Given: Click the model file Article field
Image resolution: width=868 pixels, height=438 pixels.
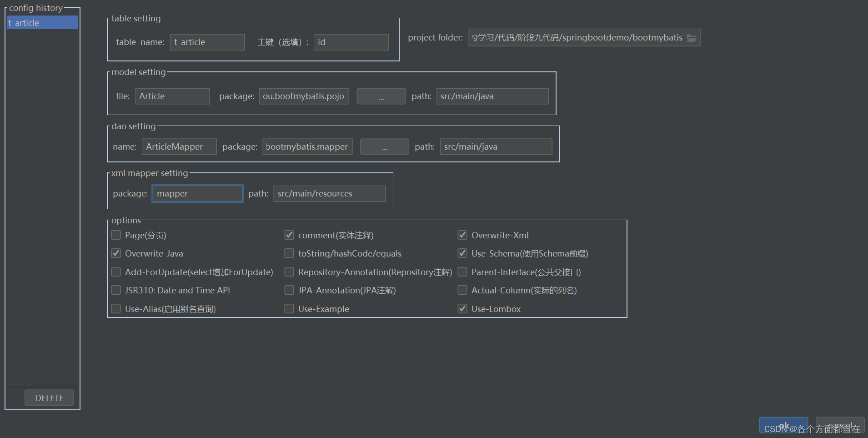Looking at the screenshot, I should pyautogui.click(x=172, y=96).
